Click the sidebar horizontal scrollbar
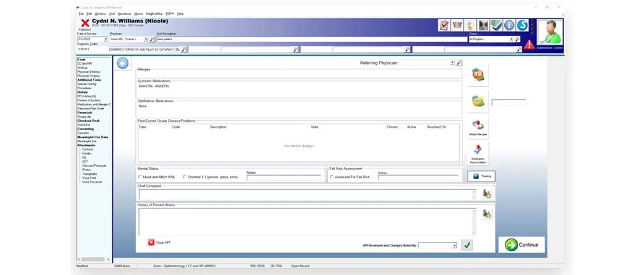 pyautogui.click(x=93, y=259)
